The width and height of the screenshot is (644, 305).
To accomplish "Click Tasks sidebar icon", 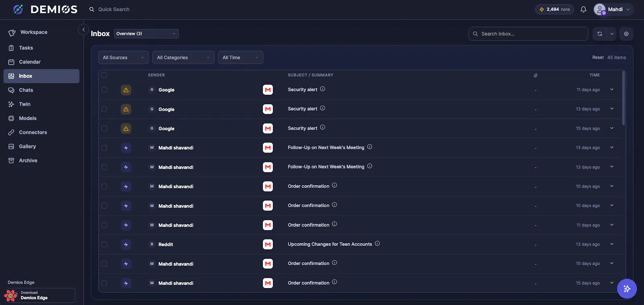I will tap(11, 48).
